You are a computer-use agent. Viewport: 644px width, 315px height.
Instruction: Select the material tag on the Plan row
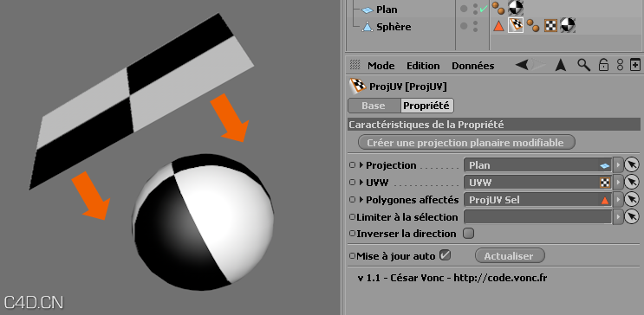coord(516,8)
